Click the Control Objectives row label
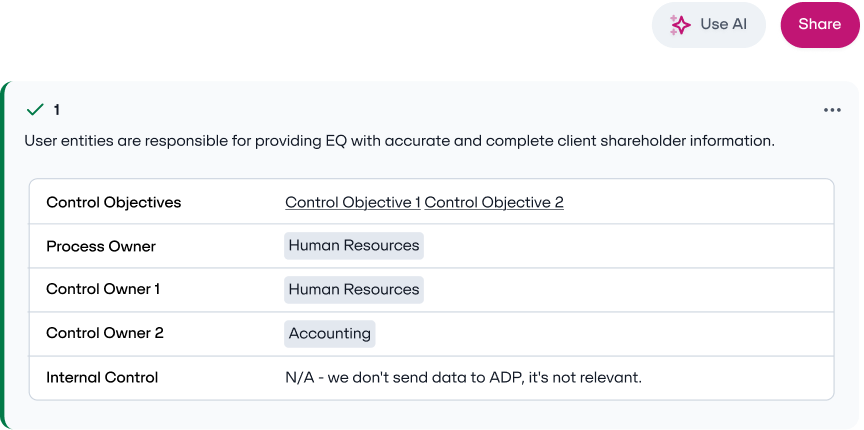Image resolution: width=864 pixels, height=430 pixels. point(114,202)
